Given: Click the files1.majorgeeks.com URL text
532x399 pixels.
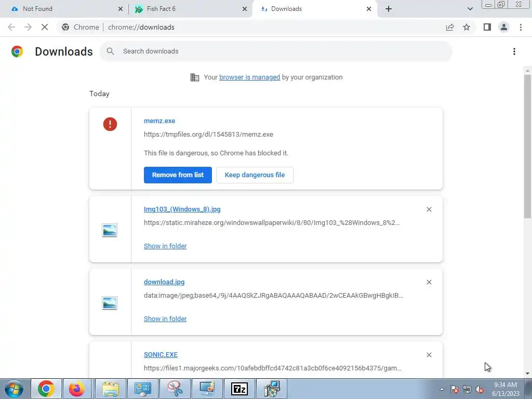Looking at the screenshot, I should coord(272,368).
